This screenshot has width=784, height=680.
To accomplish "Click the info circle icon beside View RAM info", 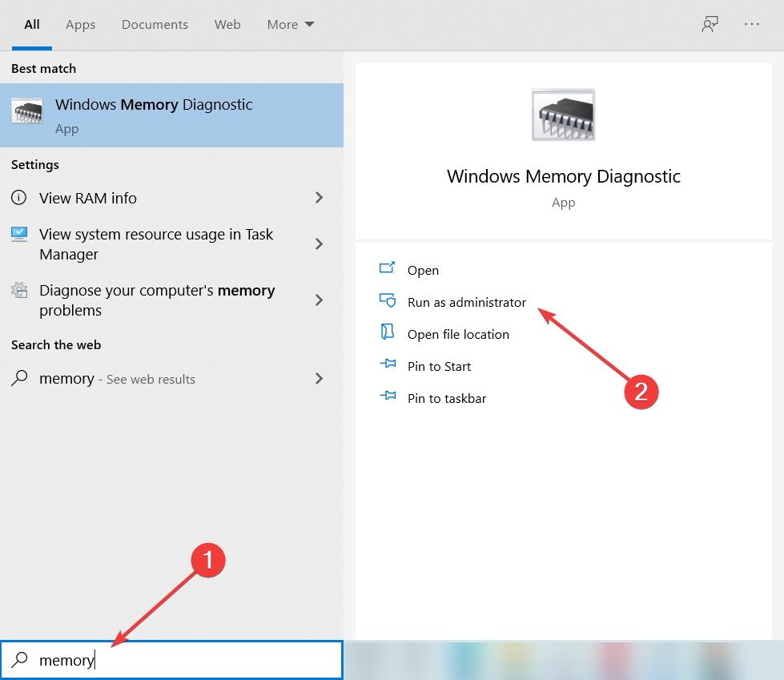I will [19, 198].
